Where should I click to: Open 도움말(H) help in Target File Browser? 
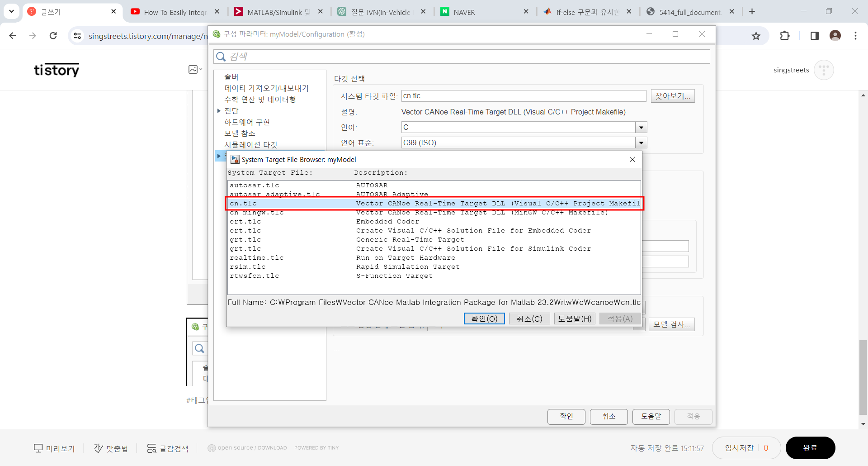[575, 319]
